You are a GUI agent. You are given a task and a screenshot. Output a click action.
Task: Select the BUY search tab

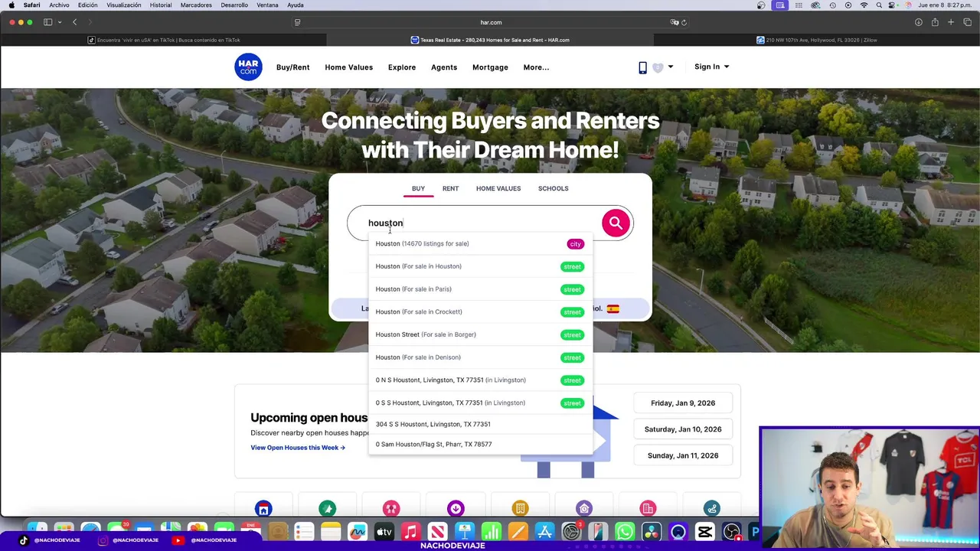tap(418, 188)
